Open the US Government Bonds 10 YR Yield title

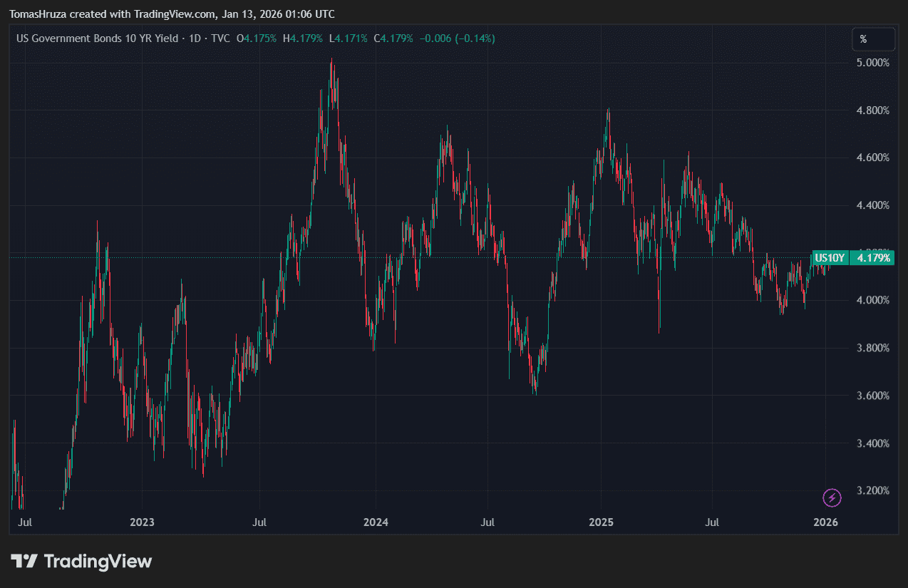98,38
